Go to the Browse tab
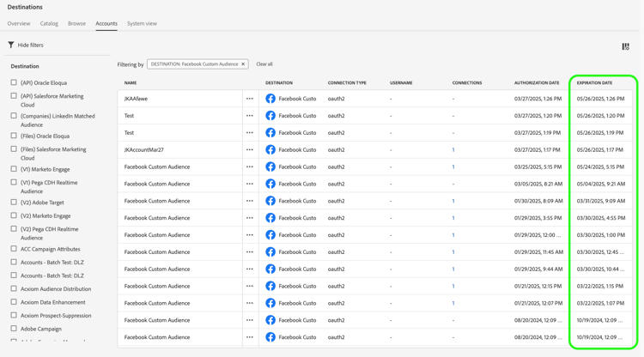Viewport: 644px width, 357px height. [76, 24]
